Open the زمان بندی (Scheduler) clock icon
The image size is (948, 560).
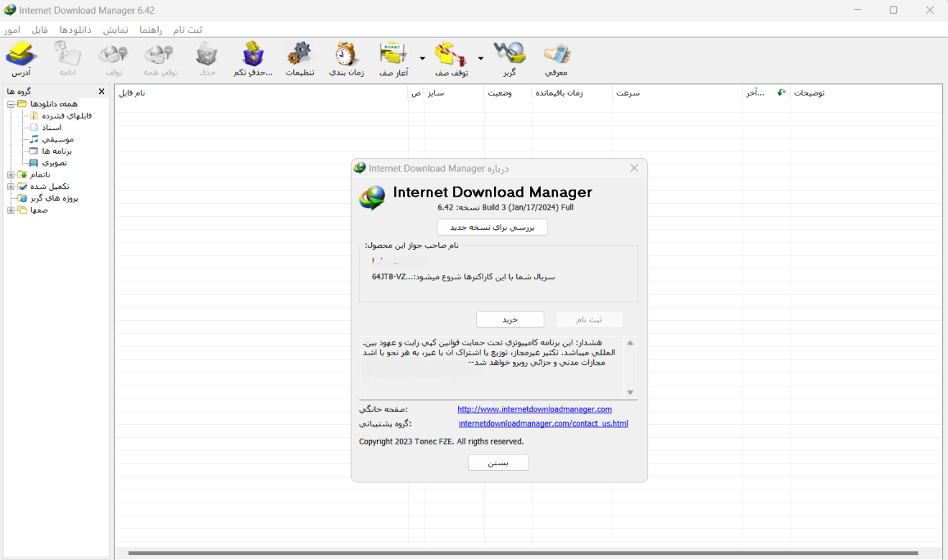[346, 58]
